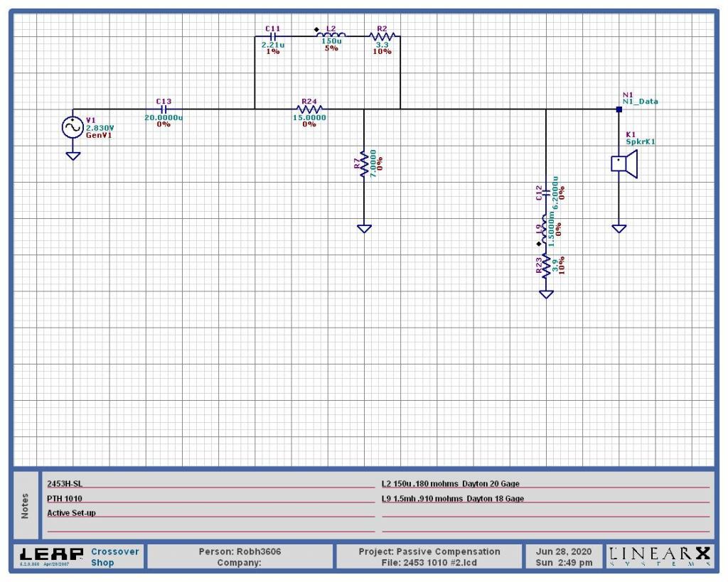Click the Crossover Shop title text
The image size is (728, 582).
click(115, 557)
